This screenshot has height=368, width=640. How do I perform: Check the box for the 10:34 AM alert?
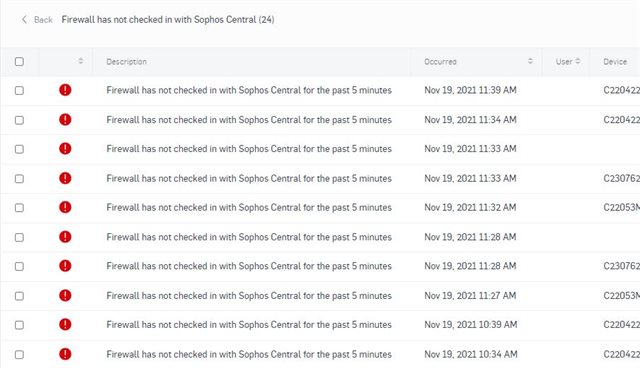click(x=19, y=355)
